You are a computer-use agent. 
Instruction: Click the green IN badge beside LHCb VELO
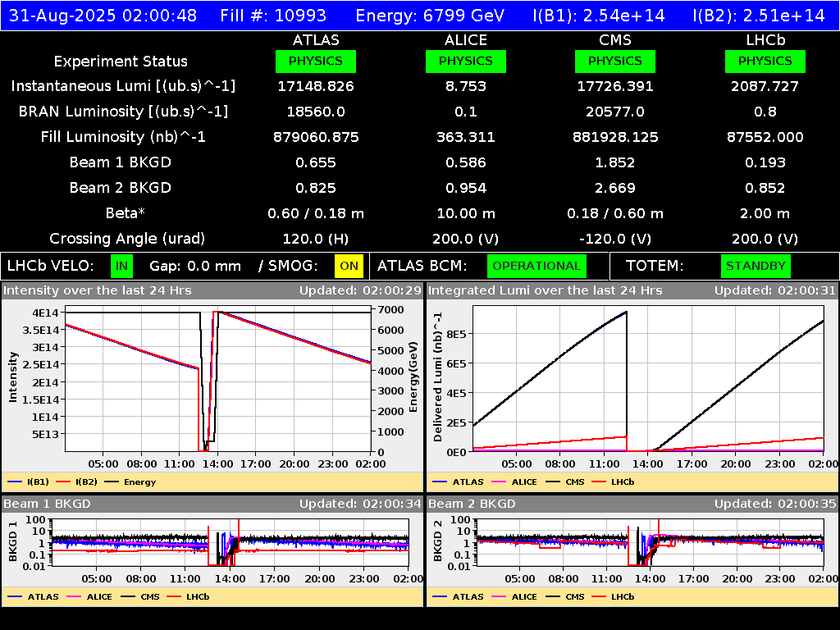[121, 267]
